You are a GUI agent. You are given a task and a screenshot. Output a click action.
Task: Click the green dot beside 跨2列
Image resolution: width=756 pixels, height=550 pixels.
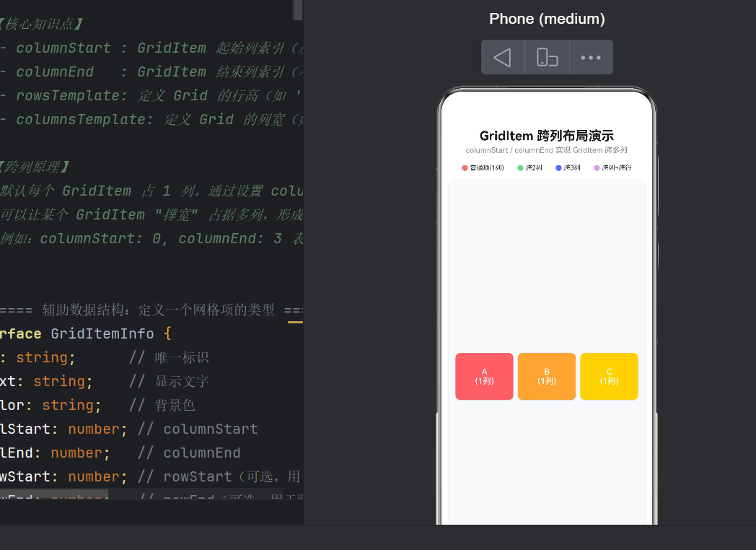pos(520,168)
